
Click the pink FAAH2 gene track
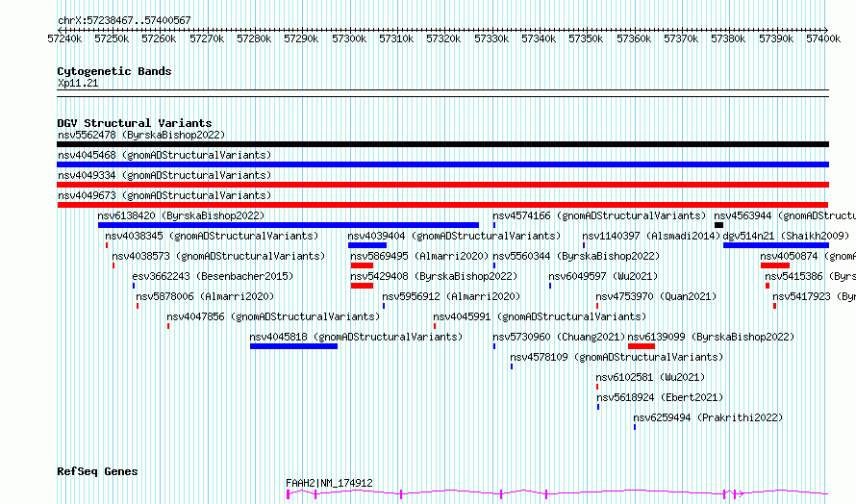pos(558,493)
